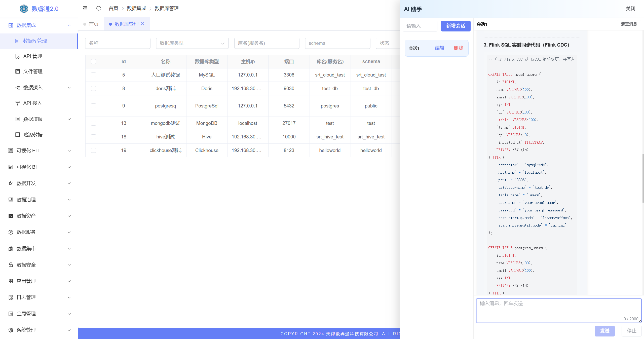644x339 pixels.
Task: Click the 数睿通2.0 logo icon
Action: [x=24, y=9]
